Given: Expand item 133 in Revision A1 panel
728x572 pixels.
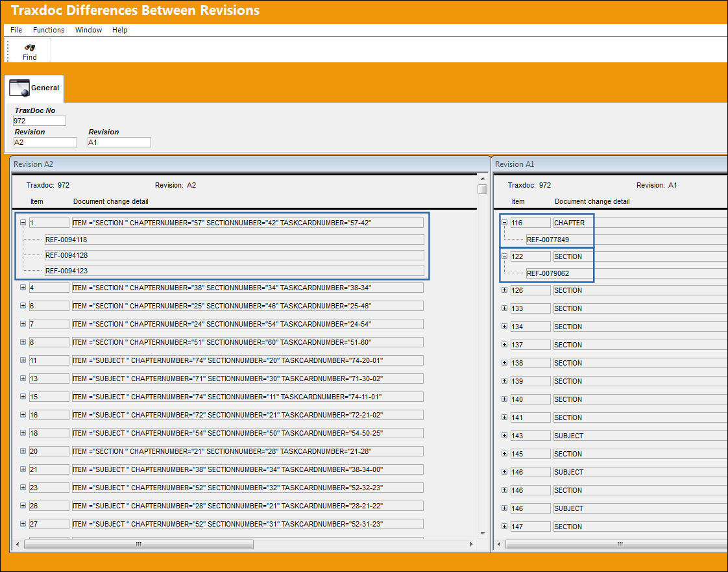Looking at the screenshot, I should pyautogui.click(x=504, y=308).
